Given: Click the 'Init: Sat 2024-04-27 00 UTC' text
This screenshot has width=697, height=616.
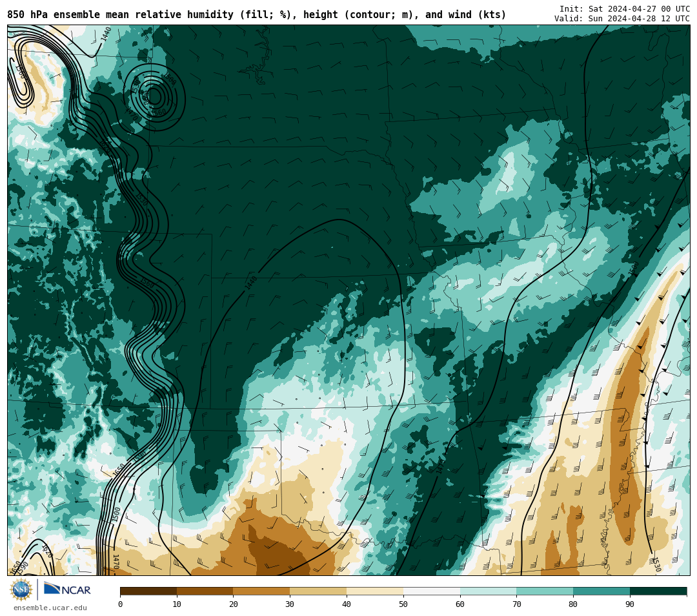Looking at the screenshot, I should pyautogui.click(x=625, y=9).
